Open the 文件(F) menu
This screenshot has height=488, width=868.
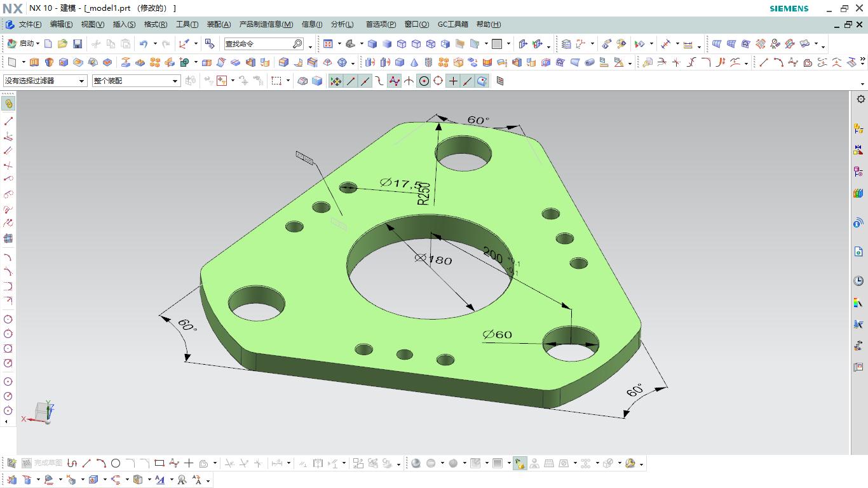click(29, 24)
